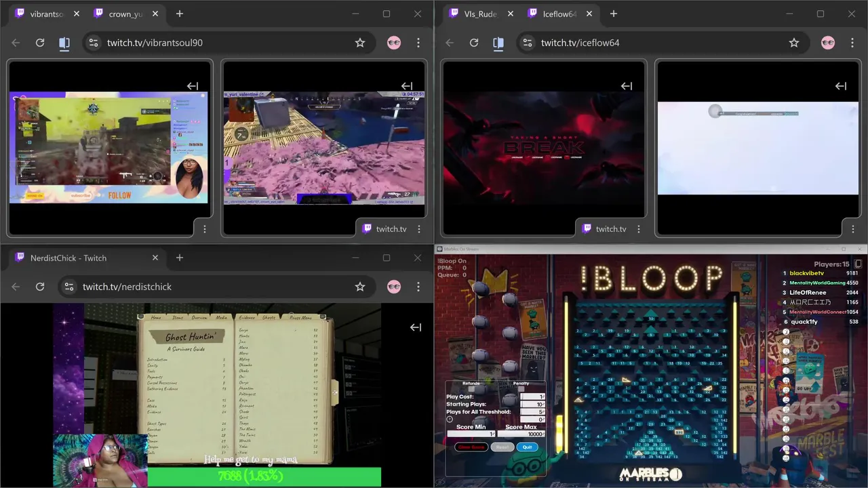Open the device icon next to Players: 15

pyautogui.click(x=858, y=264)
